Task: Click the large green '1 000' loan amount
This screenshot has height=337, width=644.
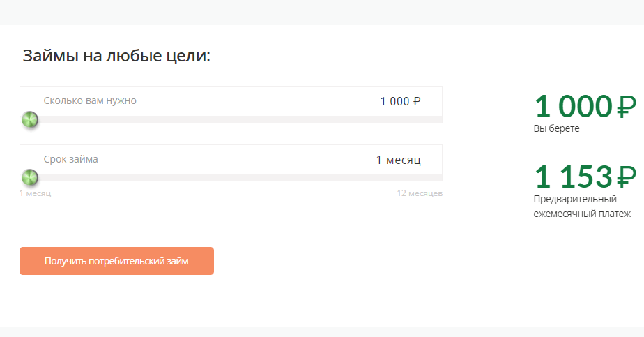Action: click(x=574, y=107)
